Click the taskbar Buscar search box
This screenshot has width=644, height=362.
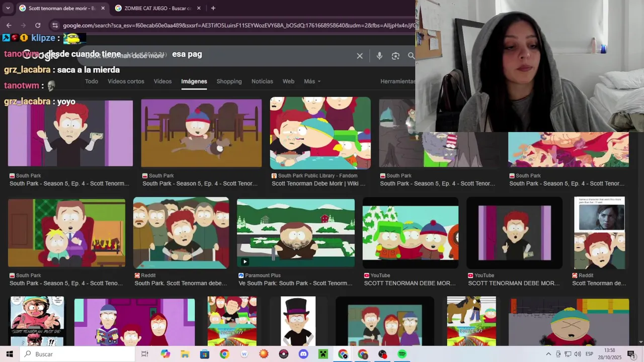[x=77, y=354]
